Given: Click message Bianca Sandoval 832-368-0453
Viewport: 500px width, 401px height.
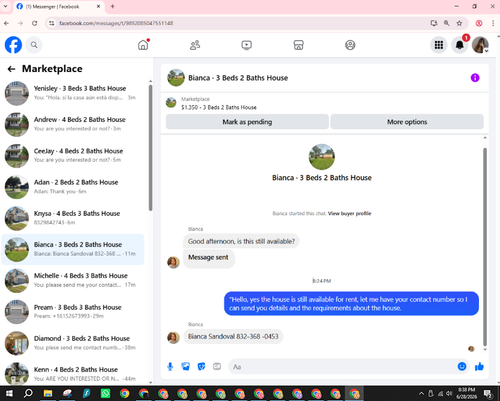Looking at the screenshot, I should (233, 336).
